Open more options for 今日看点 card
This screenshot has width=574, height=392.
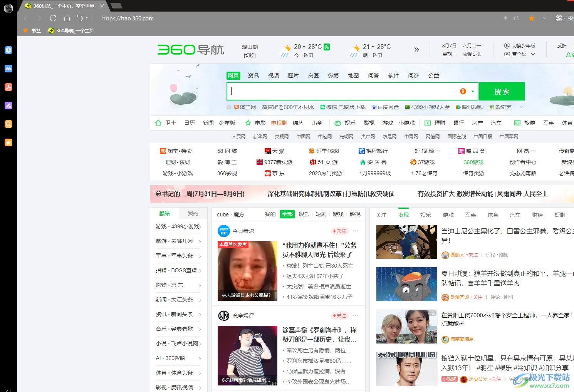tap(356, 231)
